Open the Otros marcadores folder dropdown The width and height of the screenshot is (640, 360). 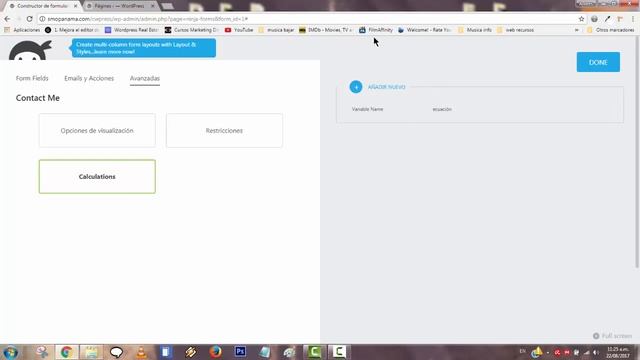(611, 30)
